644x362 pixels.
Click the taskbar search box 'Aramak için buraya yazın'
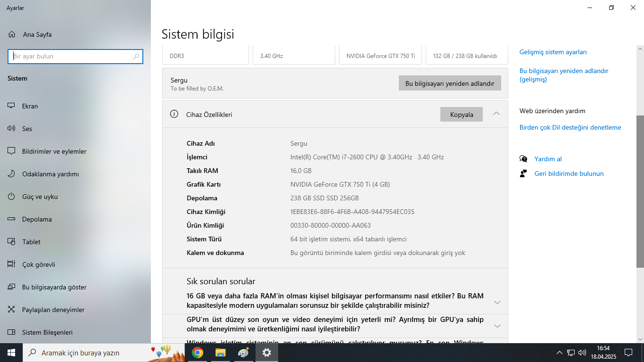104,353
